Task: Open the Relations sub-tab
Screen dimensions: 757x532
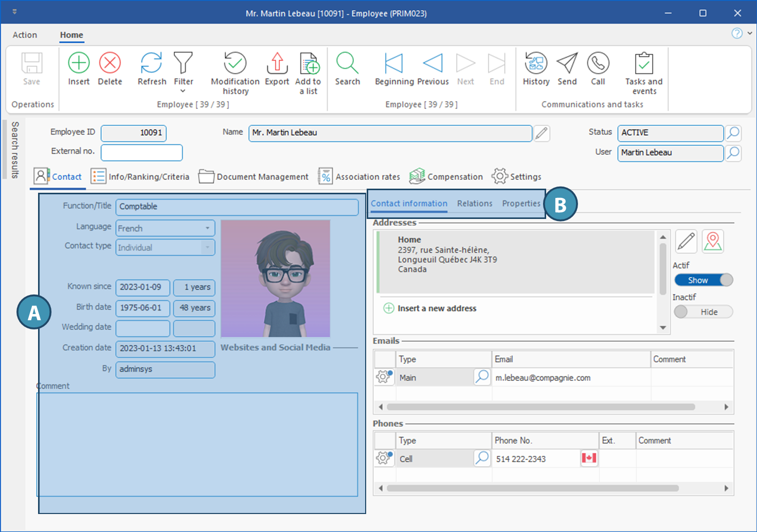Action: 474,204
